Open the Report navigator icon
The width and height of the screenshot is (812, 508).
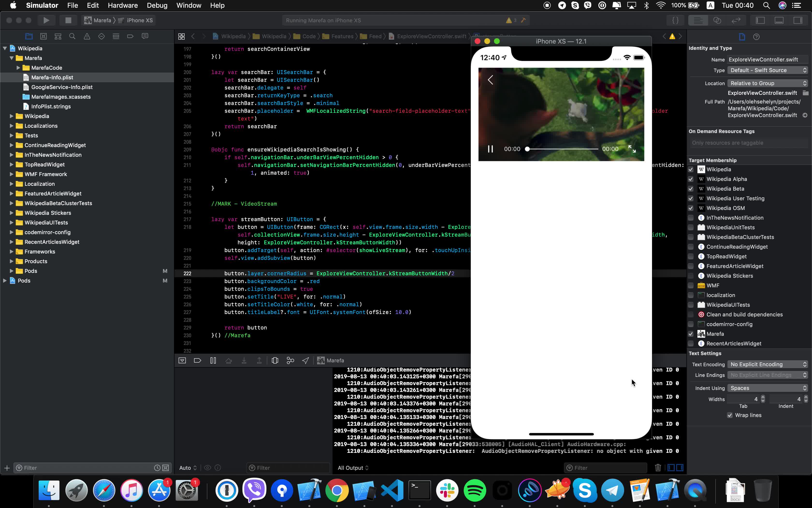pos(145,36)
